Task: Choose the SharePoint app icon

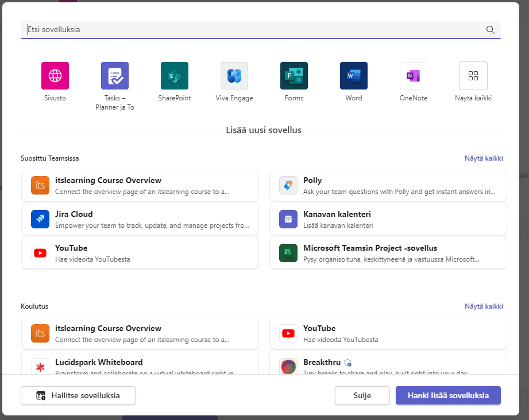Action: (x=175, y=76)
